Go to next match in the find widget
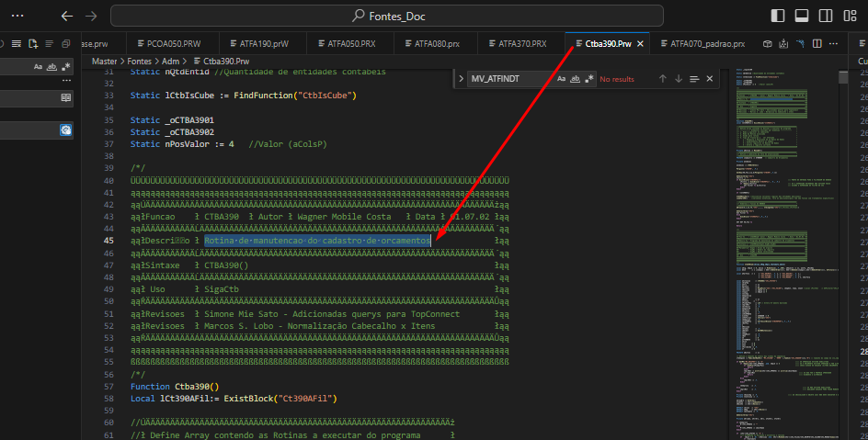The height and width of the screenshot is (440, 868). coord(679,79)
